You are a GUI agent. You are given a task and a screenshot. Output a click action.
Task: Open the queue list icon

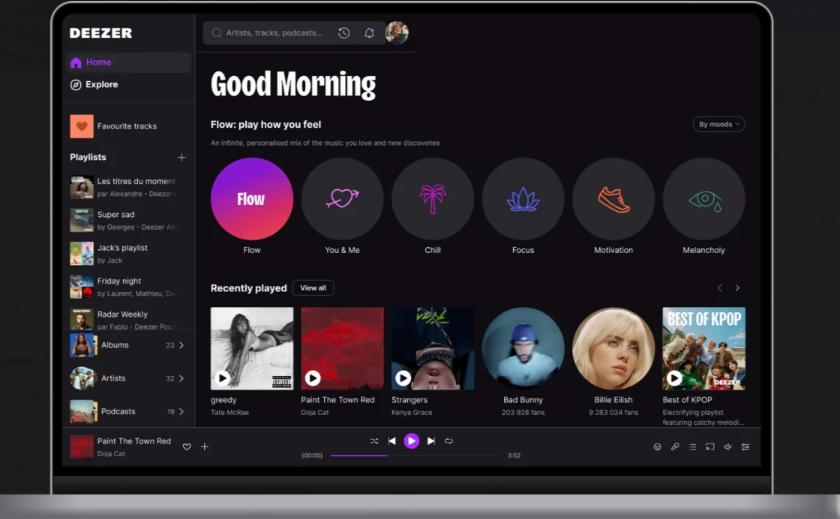pyautogui.click(x=693, y=447)
